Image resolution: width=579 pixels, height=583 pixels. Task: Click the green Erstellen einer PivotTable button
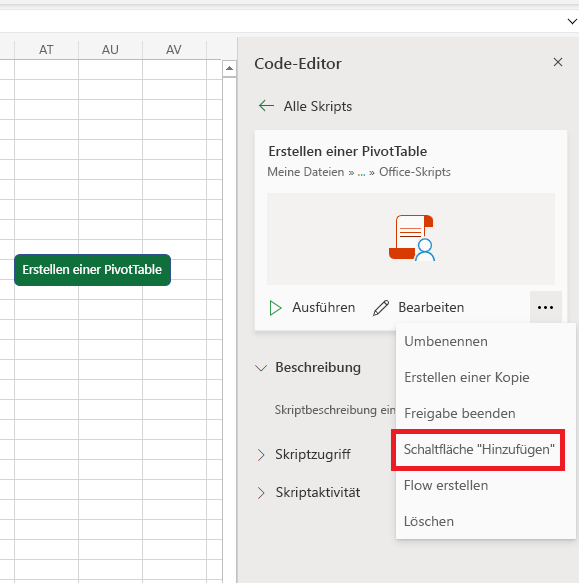point(92,270)
